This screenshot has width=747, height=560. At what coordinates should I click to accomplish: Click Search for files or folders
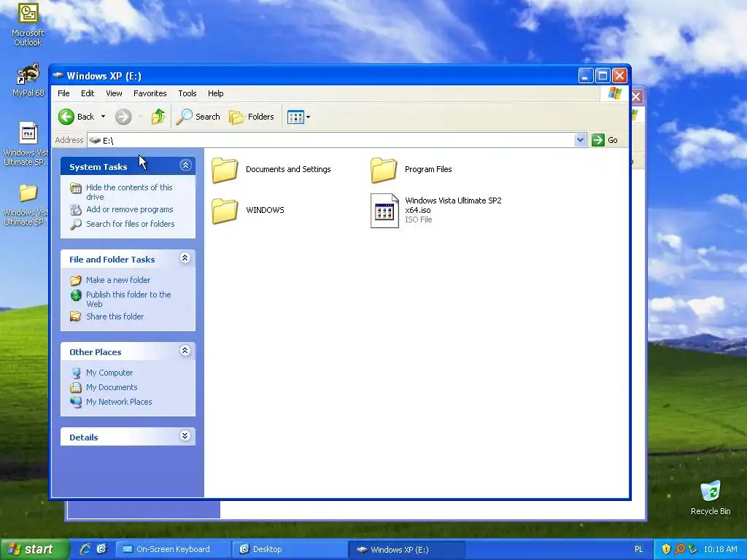point(130,224)
